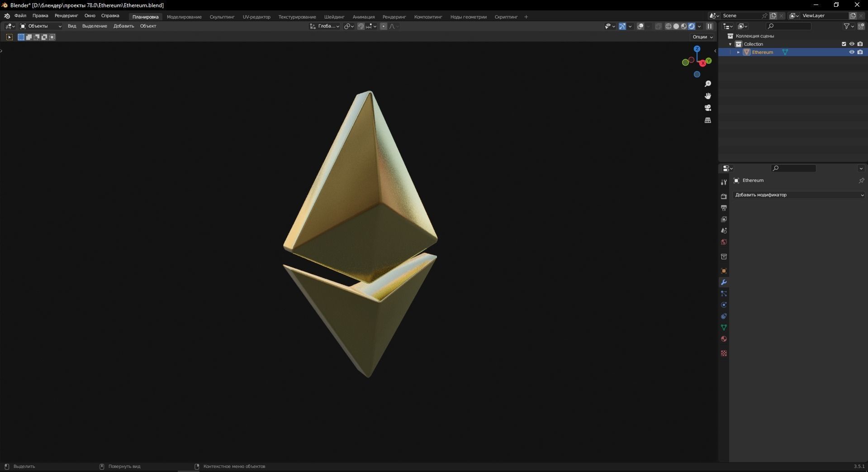The height and width of the screenshot is (472, 868).
Task: Expand the Ethereum object in outliner
Action: (x=738, y=52)
